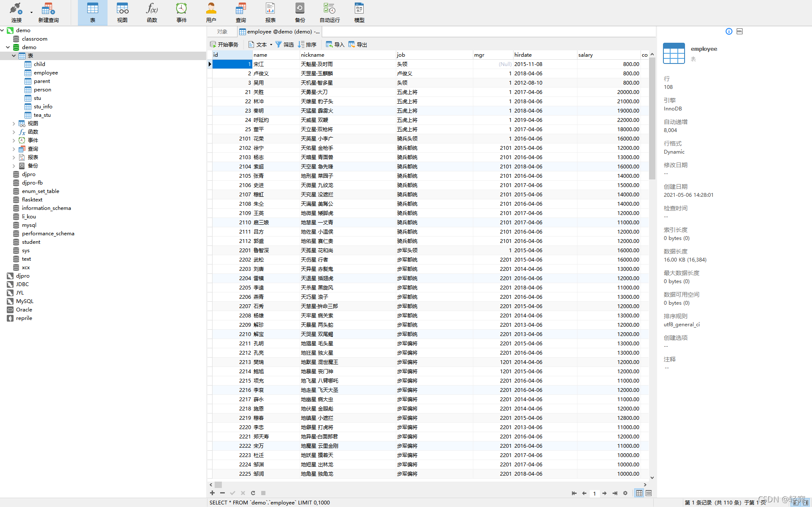Open the 文本 text dropdown
The width and height of the screenshot is (812, 507).
tap(260, 44)
